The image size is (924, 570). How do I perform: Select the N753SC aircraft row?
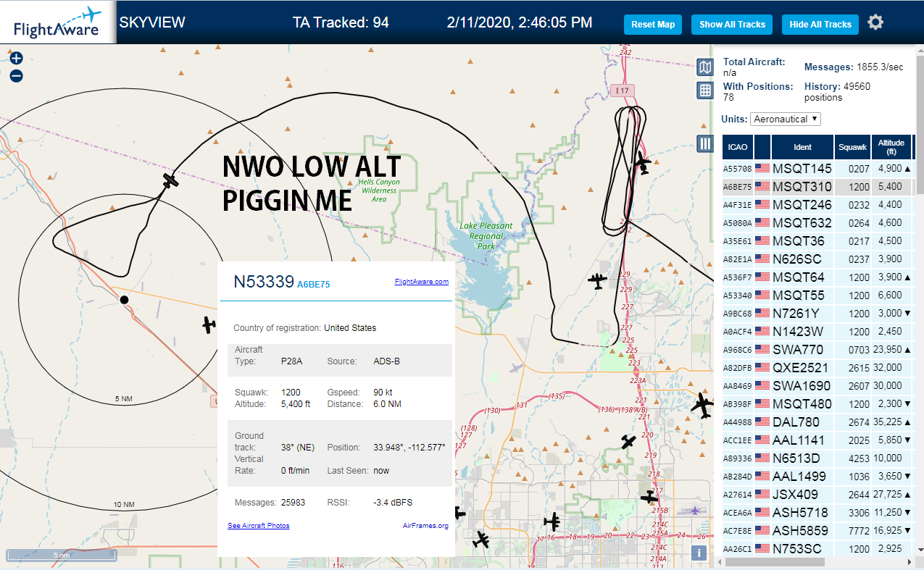pos(817,548)
